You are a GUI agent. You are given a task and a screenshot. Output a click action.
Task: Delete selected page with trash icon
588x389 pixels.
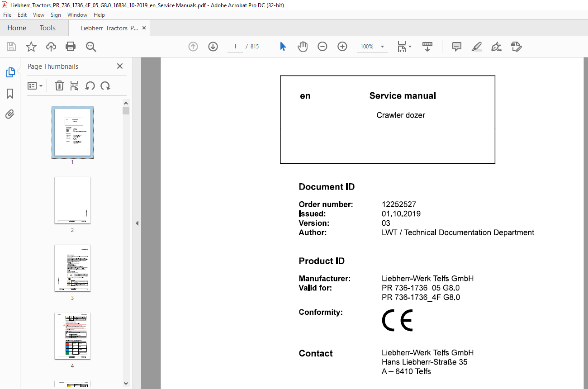pyautogui.click(x=59, y=85)
